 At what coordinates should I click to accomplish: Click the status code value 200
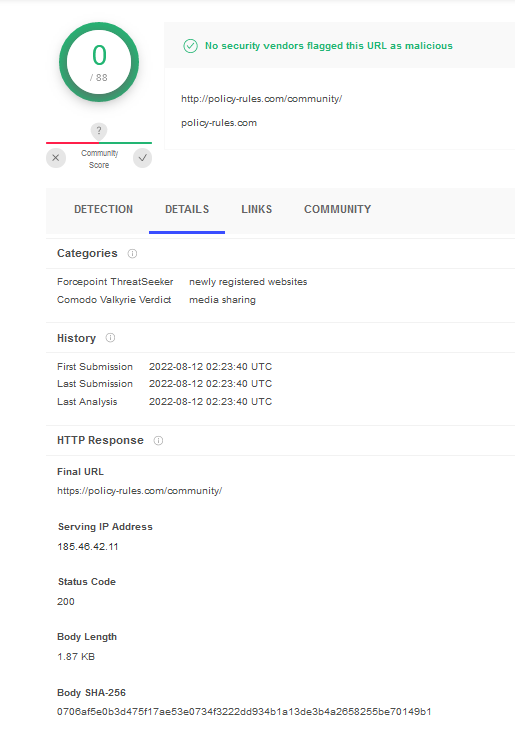pos(66,601)
